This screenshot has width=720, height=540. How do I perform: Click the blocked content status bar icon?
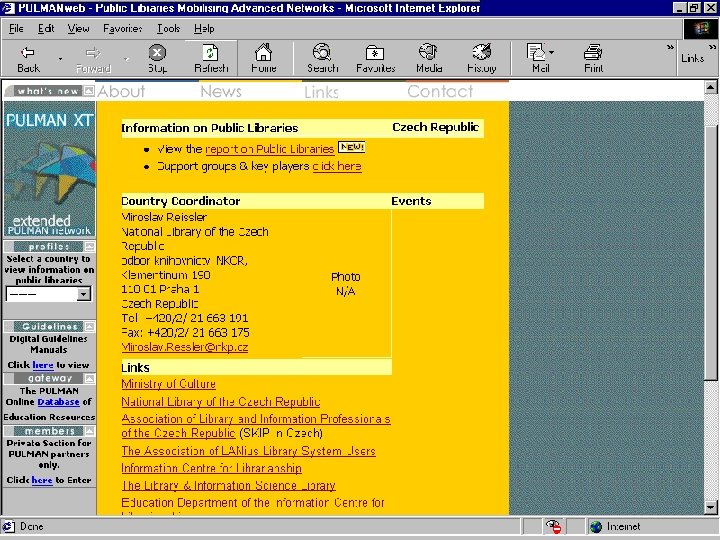click(553, 527)
